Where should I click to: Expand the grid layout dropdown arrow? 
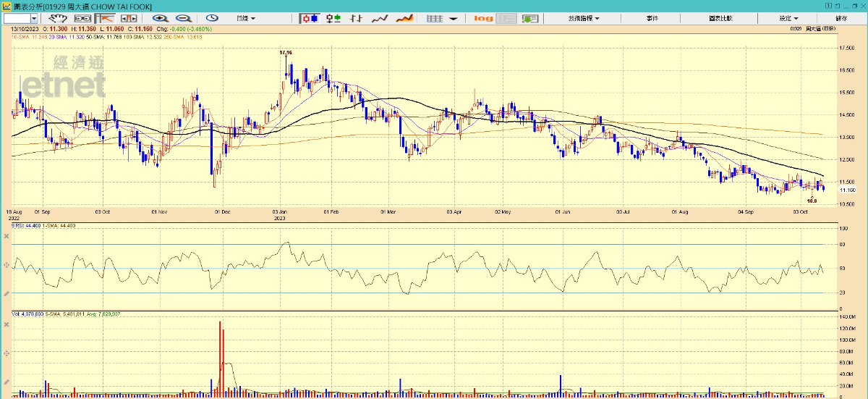[453, 17]
